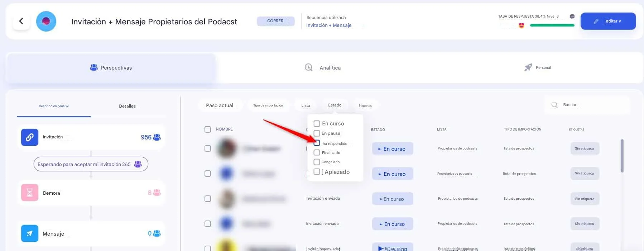Click the ETIQUETAS column header
The width and height of the screenshot is (644, 251).
(577, 129)
